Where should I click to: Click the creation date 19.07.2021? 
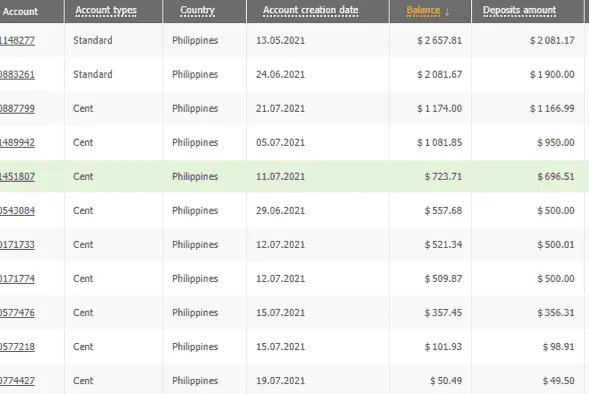point(280,381)
